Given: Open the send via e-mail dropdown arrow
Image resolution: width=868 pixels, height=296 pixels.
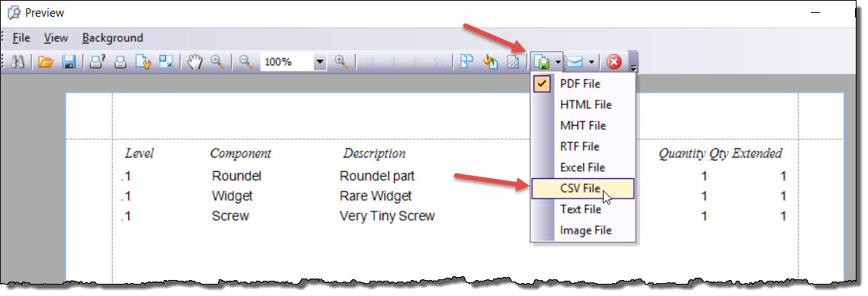Looking at the screenshot, I should pyautogui.click(x=592, y=62).
